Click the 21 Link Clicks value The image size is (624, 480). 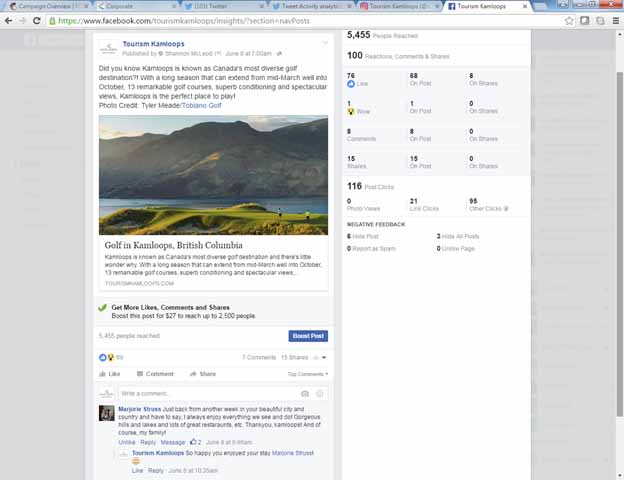coord(413,201)
